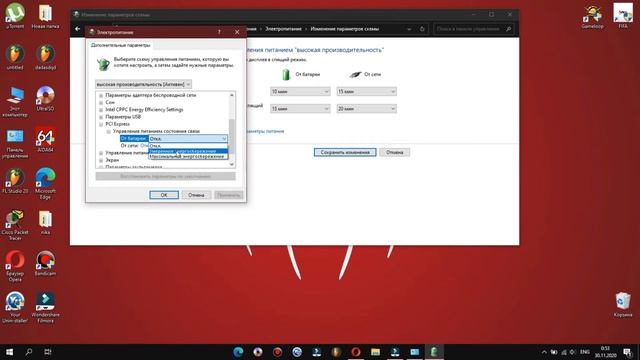This screenshot has width=640, height=360.
Task: Choose Умеренное энергосбережение in the list
Action: [188, 151]
